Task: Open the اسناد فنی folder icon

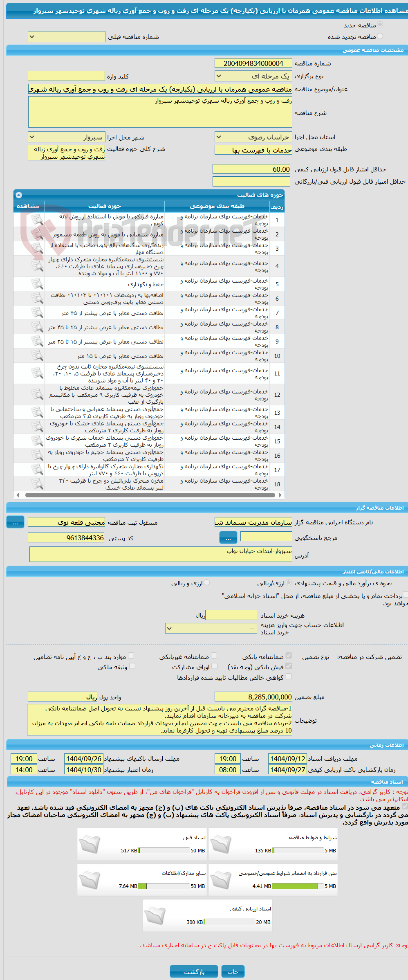Action: (x=90, y=845)
